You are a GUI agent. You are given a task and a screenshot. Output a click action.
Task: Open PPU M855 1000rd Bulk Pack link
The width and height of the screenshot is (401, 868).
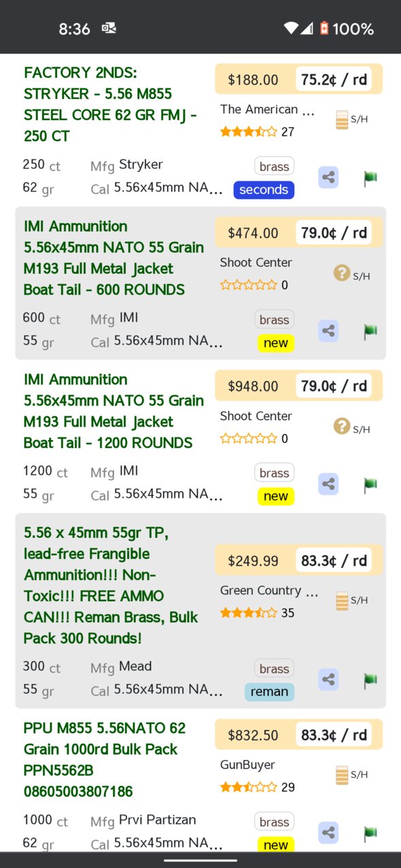click(104, 759)
